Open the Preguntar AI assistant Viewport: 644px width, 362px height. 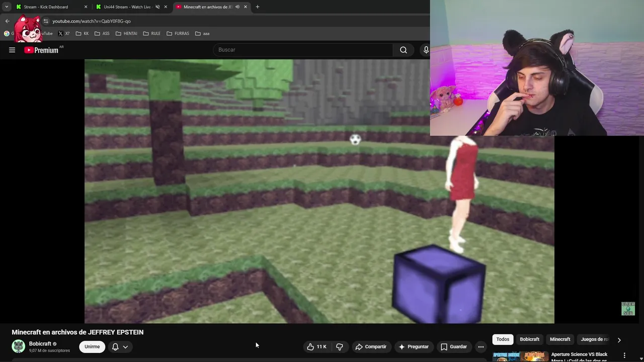[x=414, y=346]
